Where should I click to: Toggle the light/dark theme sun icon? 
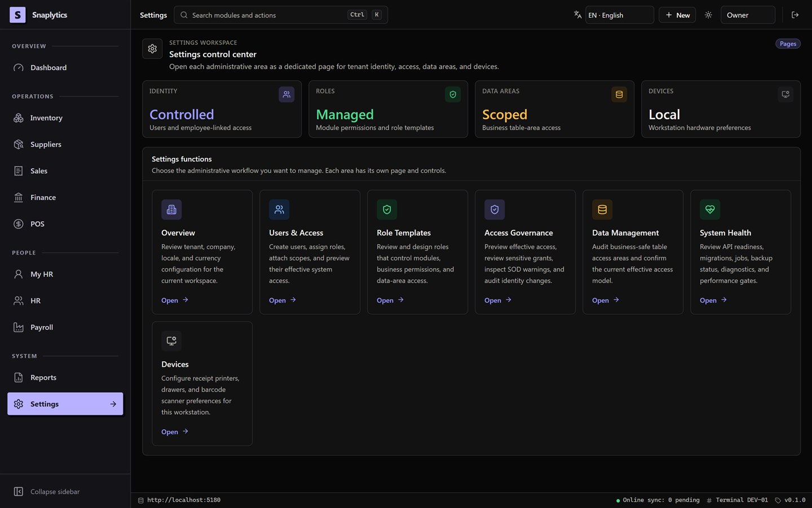click(x=708, y=15)
